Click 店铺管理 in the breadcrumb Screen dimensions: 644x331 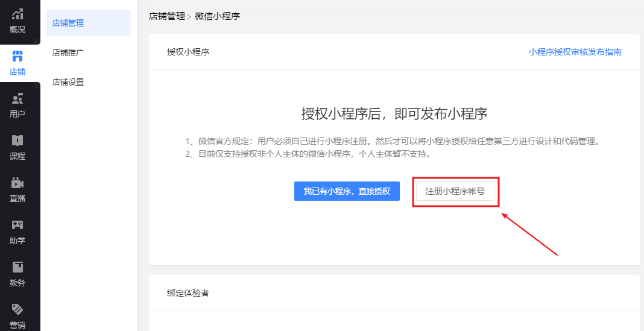[166, 16]
